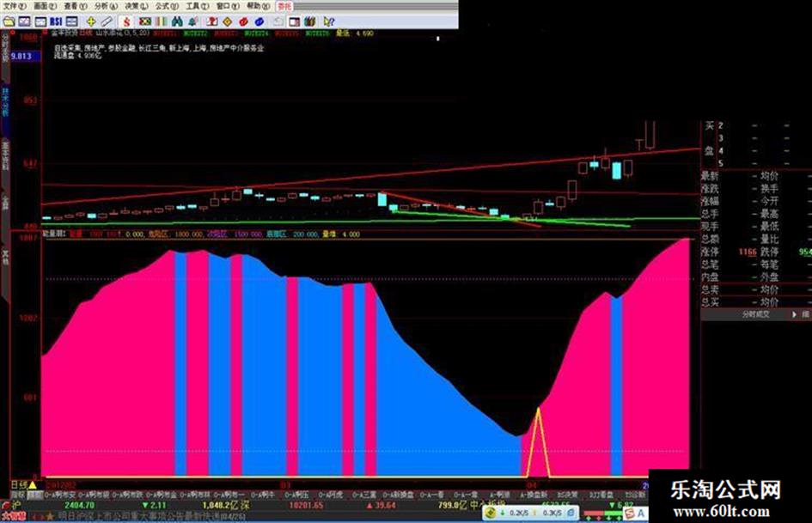Expand period selector arrow beside 日线
The height and width of the screenshot is (523, 812).
(x=32, y=485)
